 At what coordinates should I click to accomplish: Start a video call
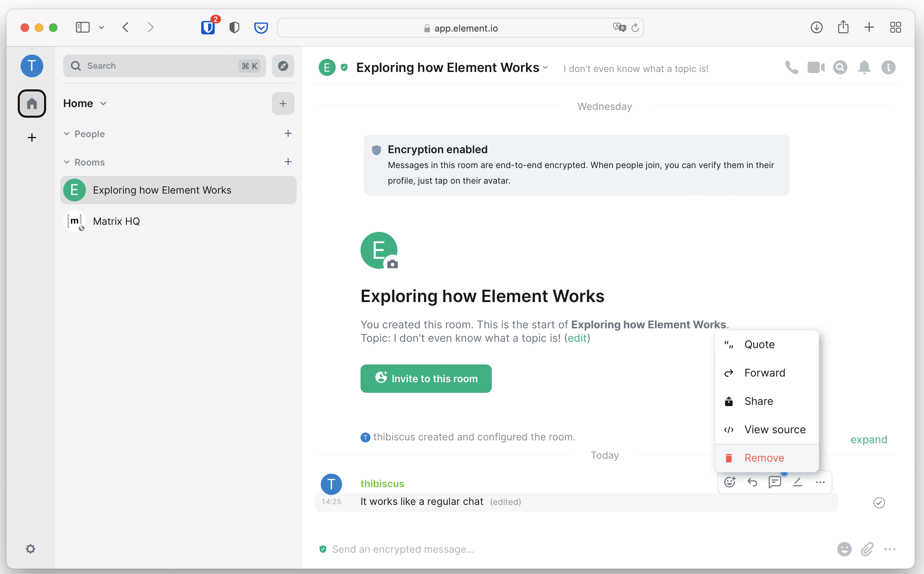coord(816,68)
